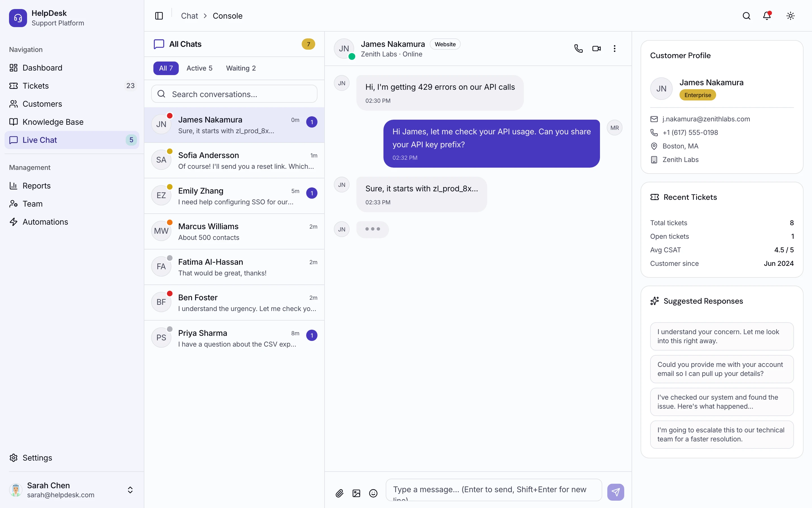Open the Fatima Al-Hassan conversation
Screen dimensions: 812x508
click(x=234, y=267)
